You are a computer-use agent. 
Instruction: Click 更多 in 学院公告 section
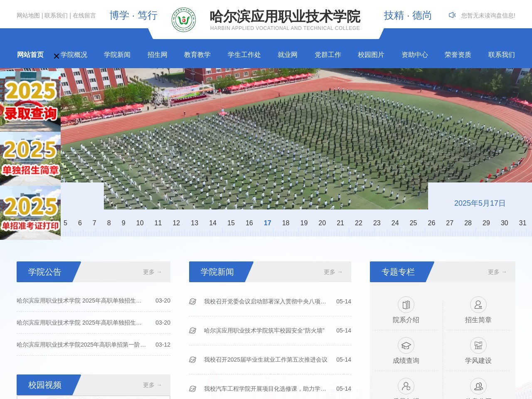(x=152, y=272)
